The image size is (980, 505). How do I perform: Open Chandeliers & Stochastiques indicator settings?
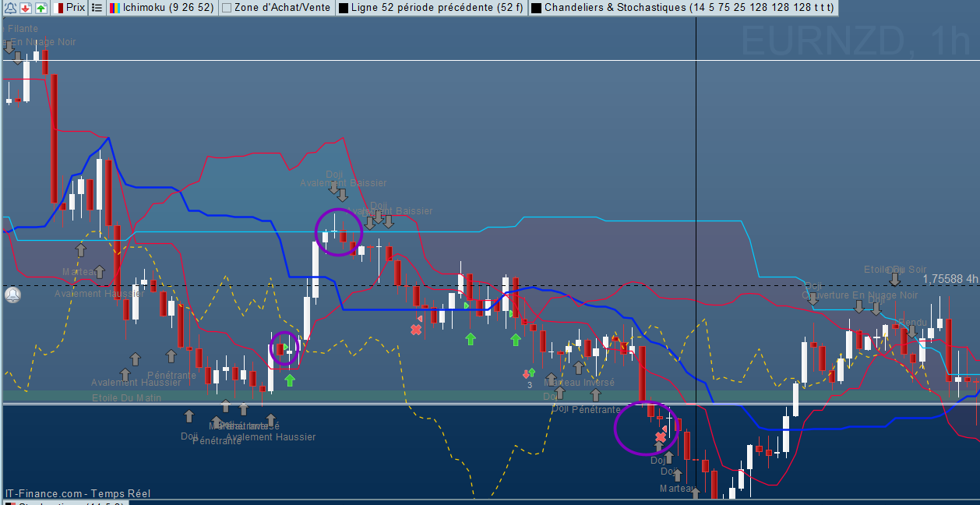click(689, 8)
